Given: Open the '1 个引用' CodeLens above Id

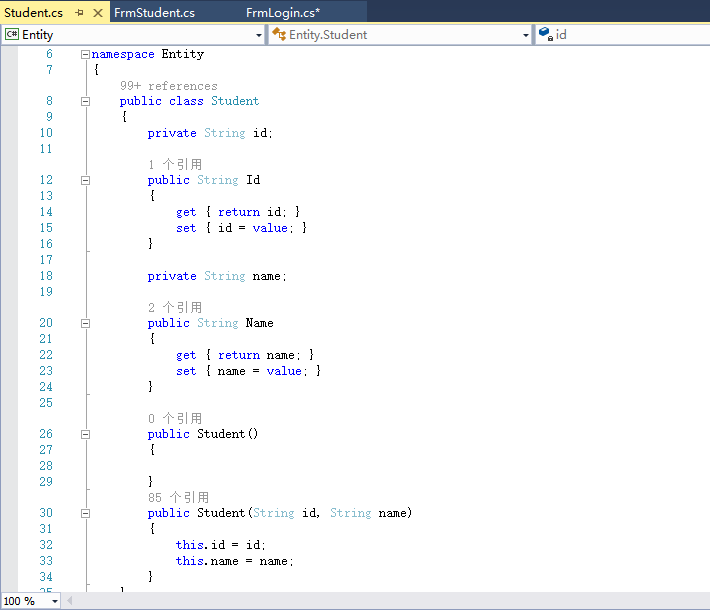Looking at the screenshot, I should [174, 164].
